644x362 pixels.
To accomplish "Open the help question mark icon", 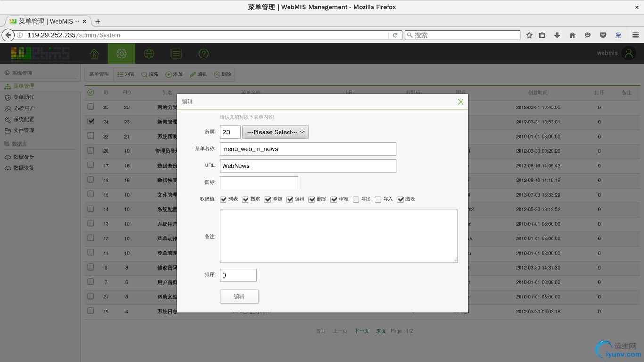I will coord(204,54).
